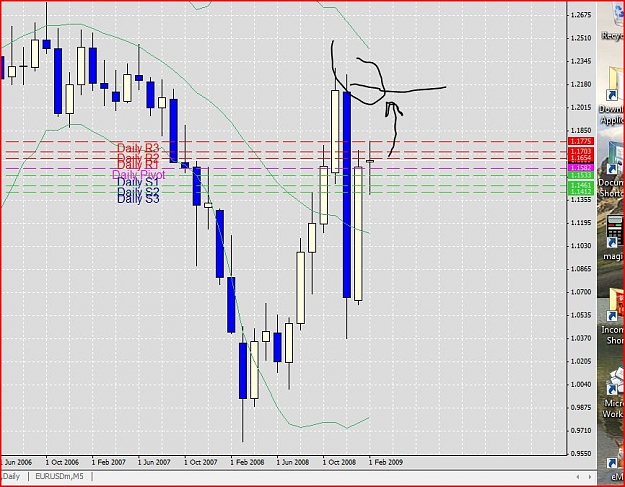Switch to the Daily chart tab
The image size is (625, 487).
coord(11,476)
